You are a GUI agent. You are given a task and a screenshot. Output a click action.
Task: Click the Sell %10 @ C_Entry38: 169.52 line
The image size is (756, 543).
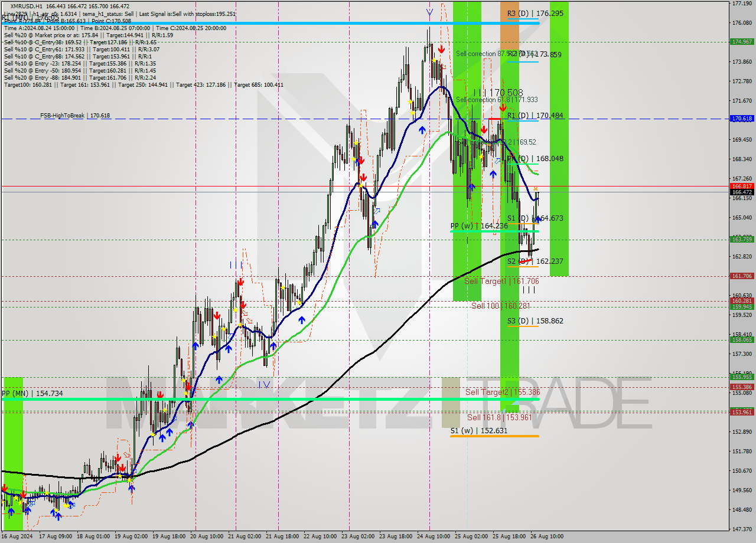coord(80,42)
